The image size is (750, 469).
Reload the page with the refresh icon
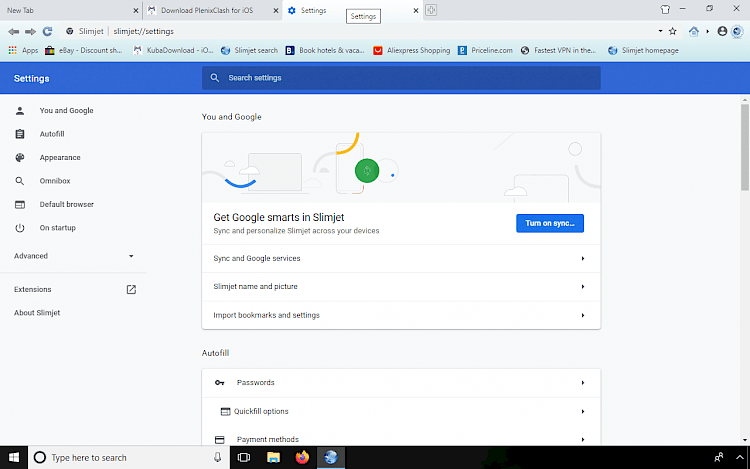click(47, 32)
